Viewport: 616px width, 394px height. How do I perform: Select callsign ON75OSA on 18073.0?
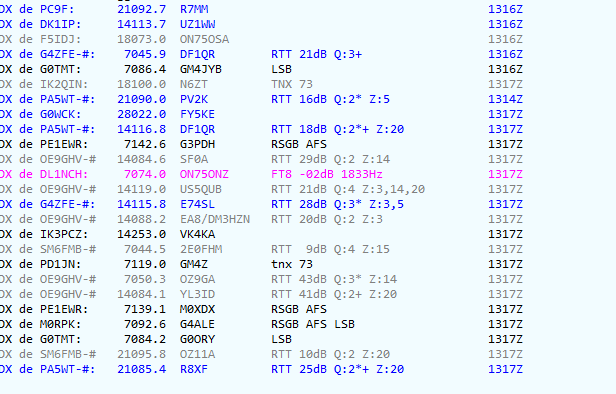(x=204, y=39)
